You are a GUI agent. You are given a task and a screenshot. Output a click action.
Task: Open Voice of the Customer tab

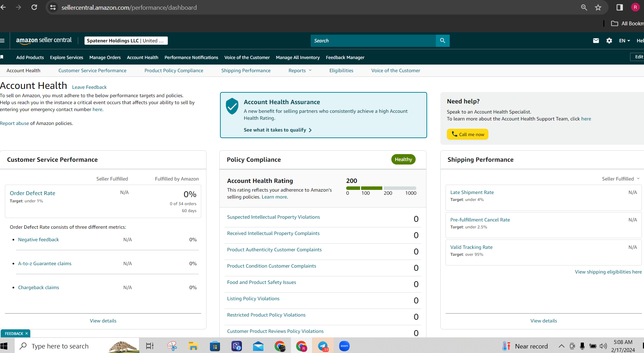[x=396, y=70]
